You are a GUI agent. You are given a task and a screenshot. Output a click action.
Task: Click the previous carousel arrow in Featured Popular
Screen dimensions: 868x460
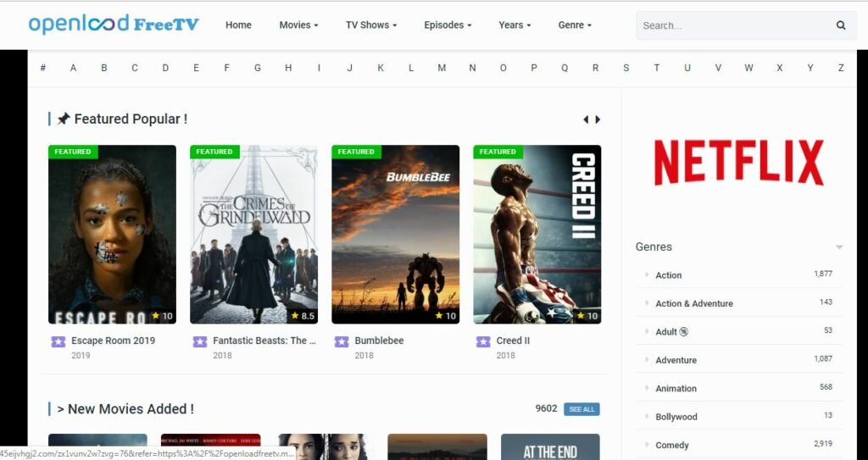click(x=586, y=119)
